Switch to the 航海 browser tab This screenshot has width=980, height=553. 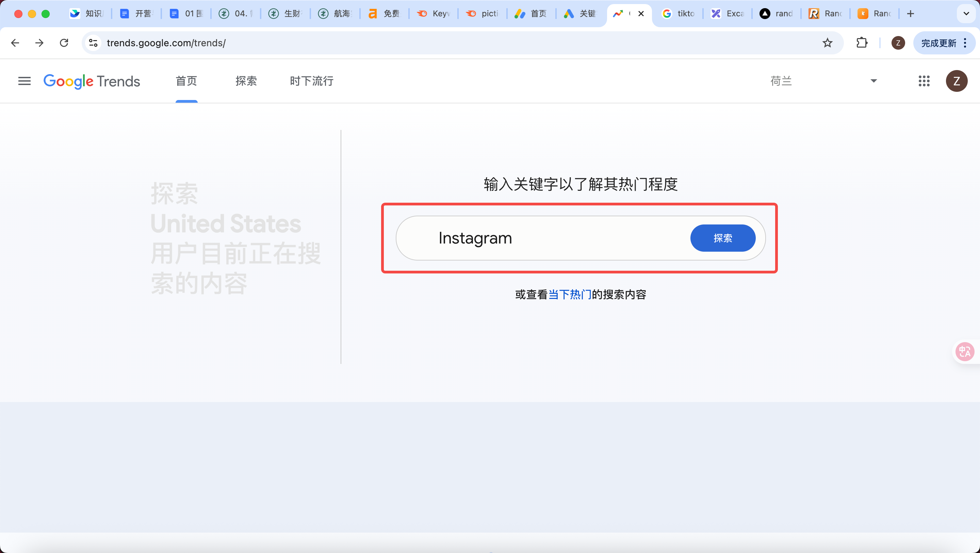[335, 14]
